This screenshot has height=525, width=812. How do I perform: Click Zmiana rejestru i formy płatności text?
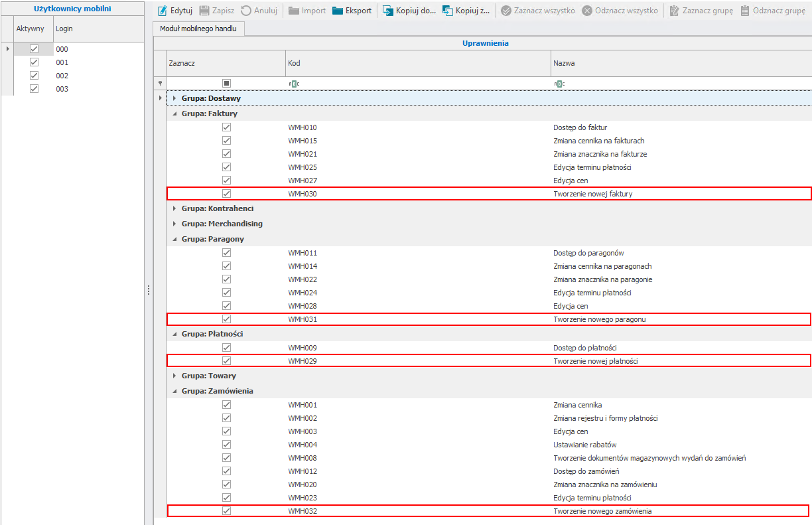point(605,418)
